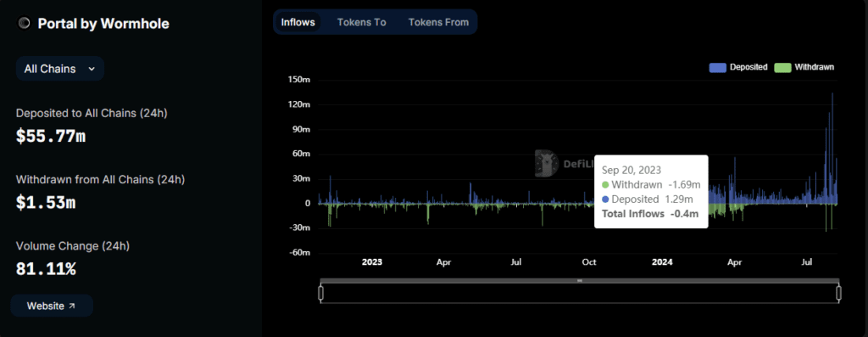Click the 60m y-axis label

[301, 154]
